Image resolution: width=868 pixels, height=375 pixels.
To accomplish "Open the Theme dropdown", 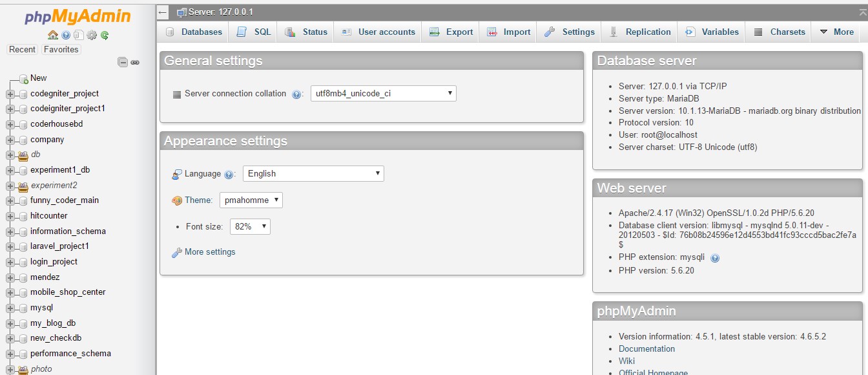I will (251, 200).
